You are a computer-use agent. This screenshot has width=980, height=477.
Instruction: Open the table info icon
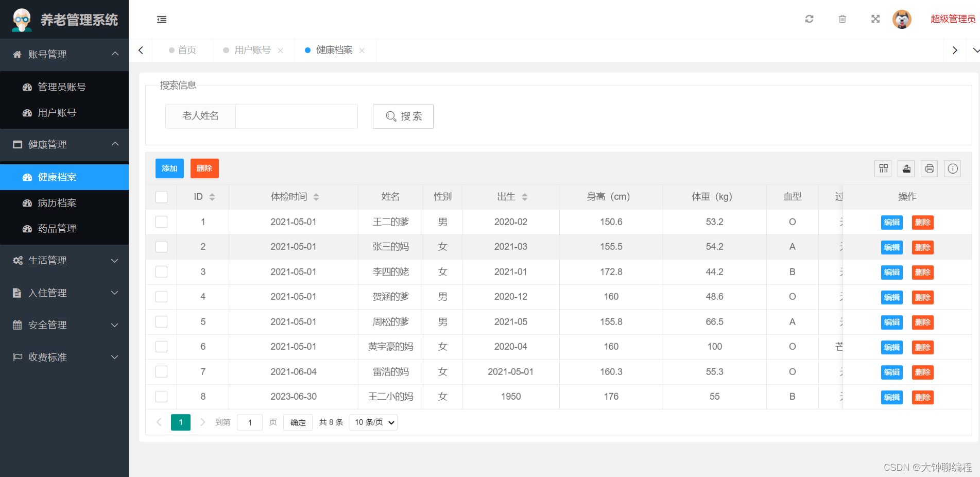(952, 168)
